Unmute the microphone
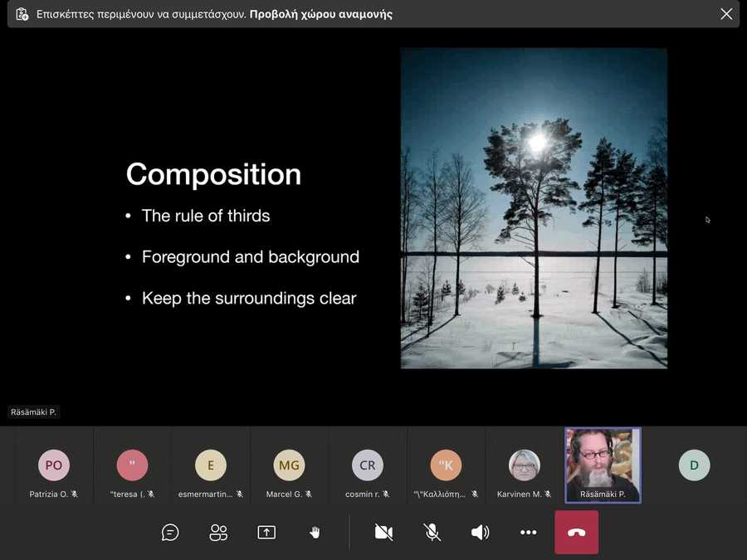The height and width of the screenshot is (560, 747). [x=432, y=533]
